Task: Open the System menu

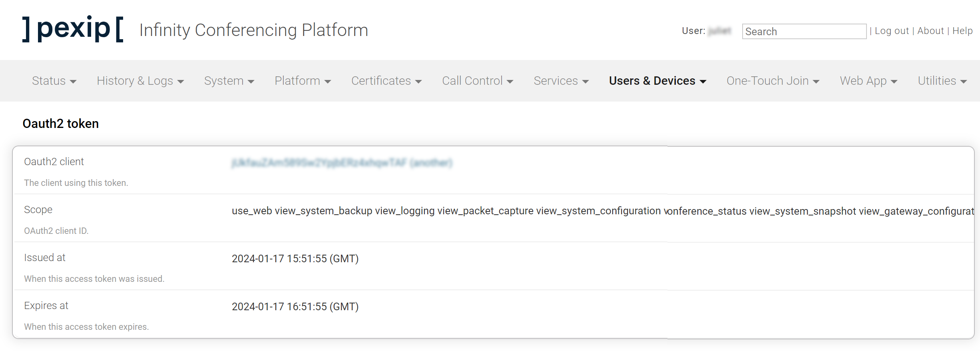Action: click(x=229, y=81)
